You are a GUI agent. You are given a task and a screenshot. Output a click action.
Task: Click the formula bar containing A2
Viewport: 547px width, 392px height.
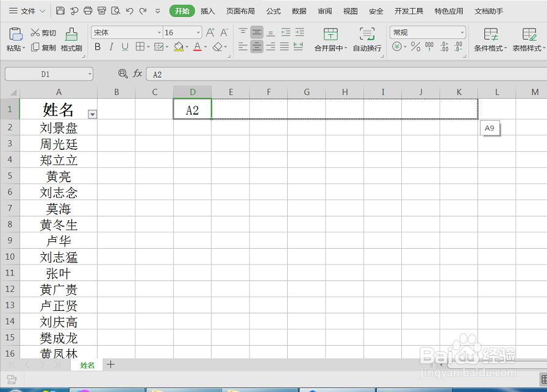pyautogui.click(x=346, y=74)
